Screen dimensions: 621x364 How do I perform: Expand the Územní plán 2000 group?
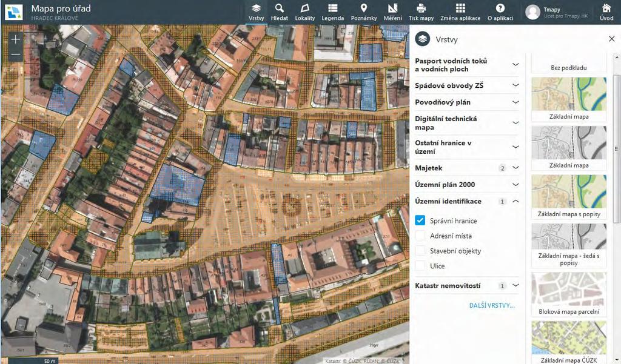click(x=515, y=184)
